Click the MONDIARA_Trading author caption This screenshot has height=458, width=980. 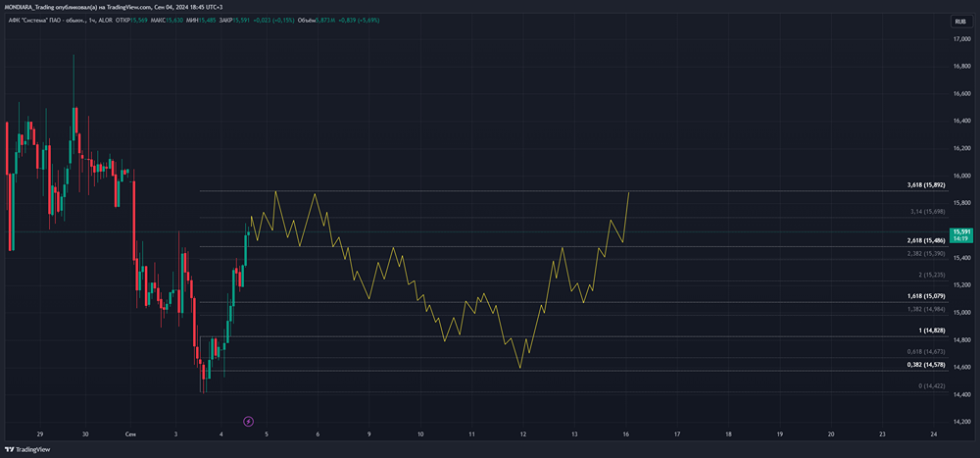click(x=29, y=6)
